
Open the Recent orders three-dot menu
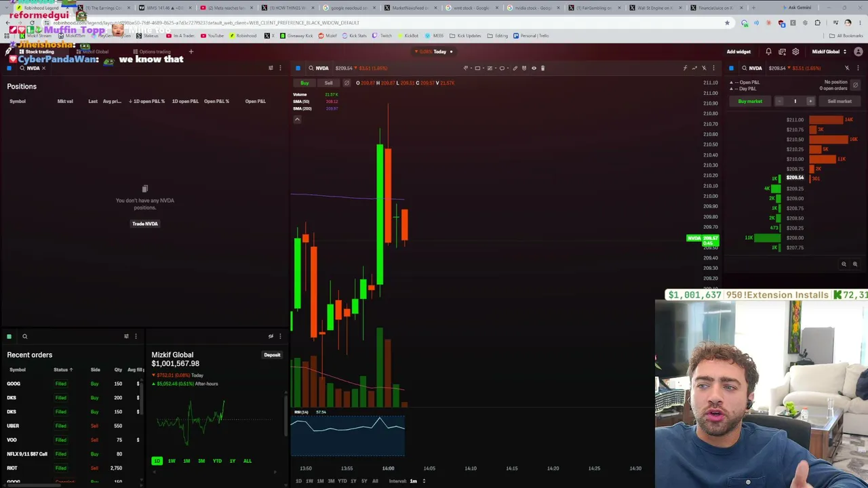[x=136, y=336]
